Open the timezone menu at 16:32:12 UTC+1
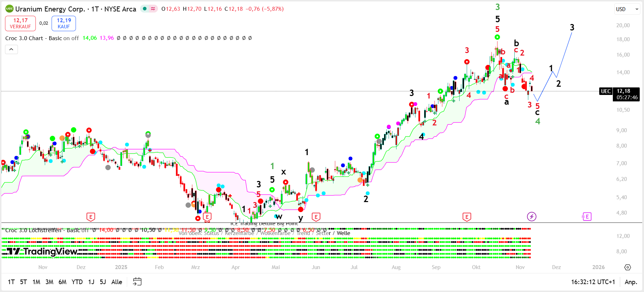644x292 pixels. click(593, 282)
